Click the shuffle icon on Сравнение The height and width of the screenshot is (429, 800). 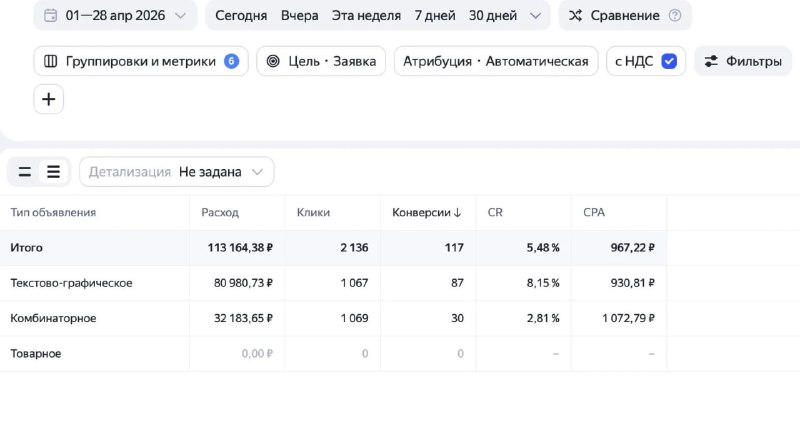pyautogui.click(x=576, y=15)
